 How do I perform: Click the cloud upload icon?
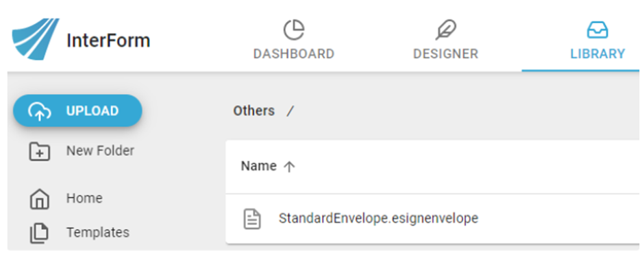40,111
